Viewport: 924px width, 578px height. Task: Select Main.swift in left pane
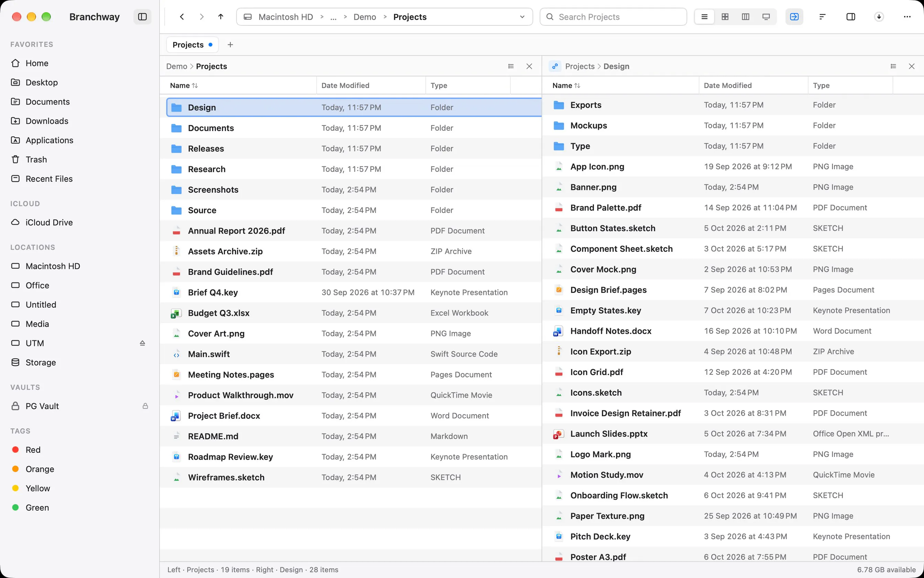(351, 354)
